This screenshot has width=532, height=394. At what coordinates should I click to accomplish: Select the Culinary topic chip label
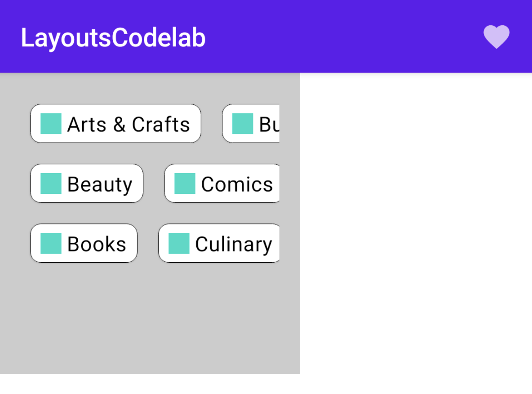[233, 244]
